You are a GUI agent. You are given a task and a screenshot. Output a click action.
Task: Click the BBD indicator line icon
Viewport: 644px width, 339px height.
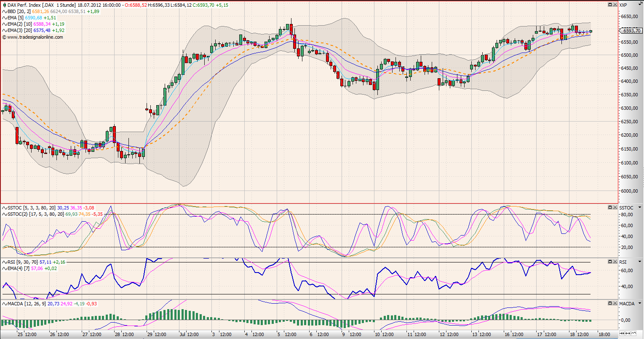[4, 11]
